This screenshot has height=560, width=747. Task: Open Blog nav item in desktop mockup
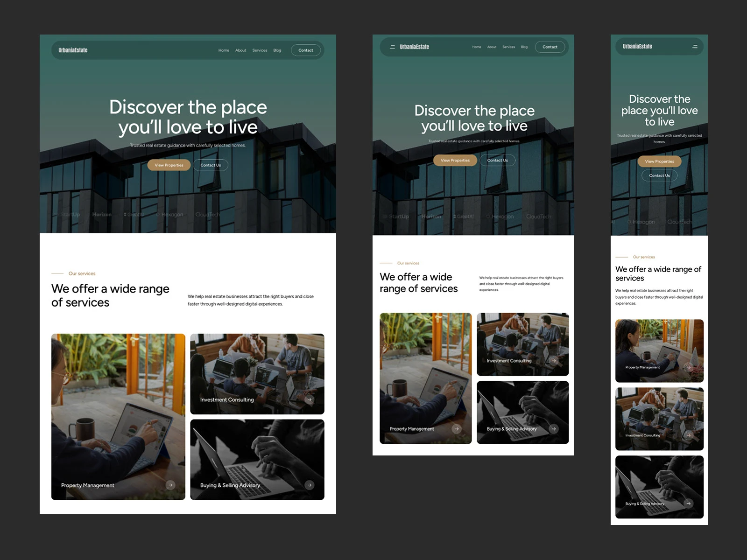(x=277, y=50)
